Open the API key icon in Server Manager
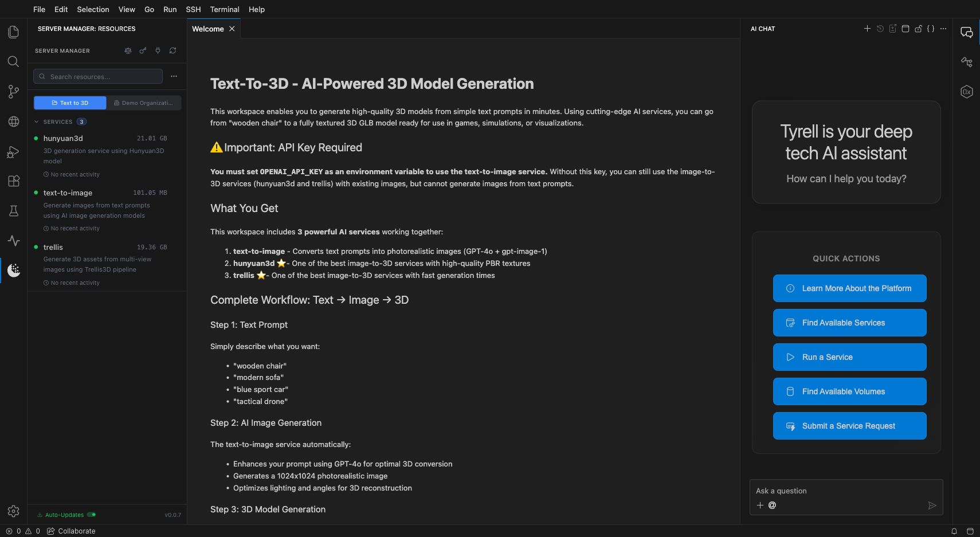980x537 pixels. click(x=143, y=50)
